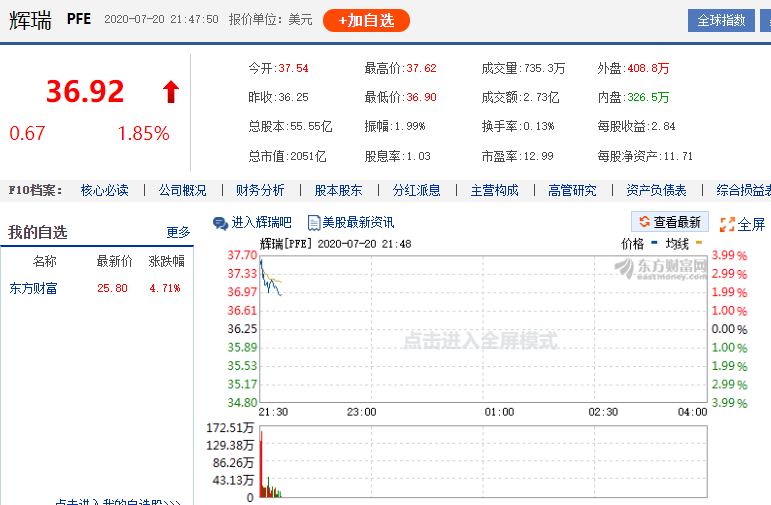The image size is (771, 505).
Task: Click the 涨跌幅 column header
Action: [167, 261]
